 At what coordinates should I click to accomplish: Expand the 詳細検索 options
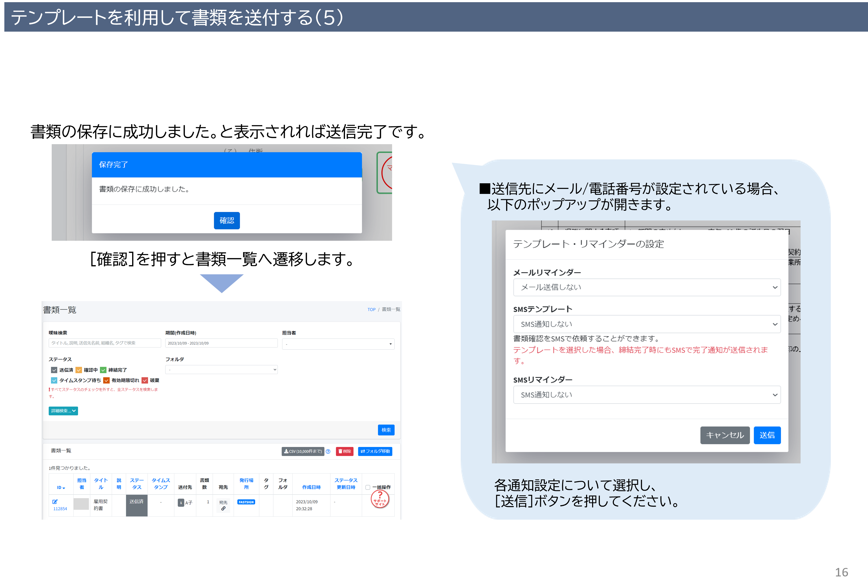(x=63, y=411)
